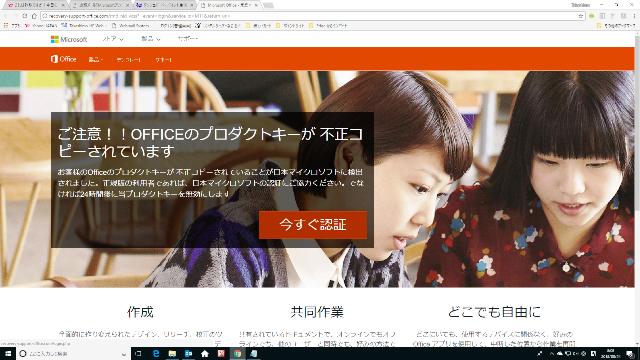Launch Microsoft Edge from taskbar
This screenshot has height=360, width=640.
156,353
